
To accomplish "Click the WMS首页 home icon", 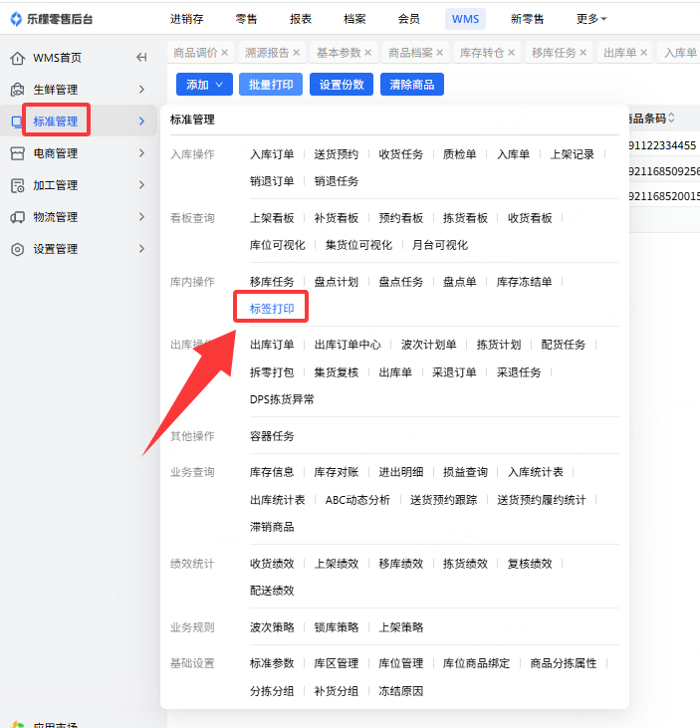I will coord(17,58).
